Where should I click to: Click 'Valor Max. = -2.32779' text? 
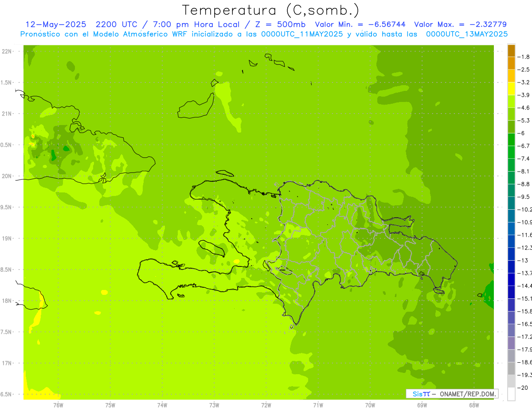coord(460,24)
